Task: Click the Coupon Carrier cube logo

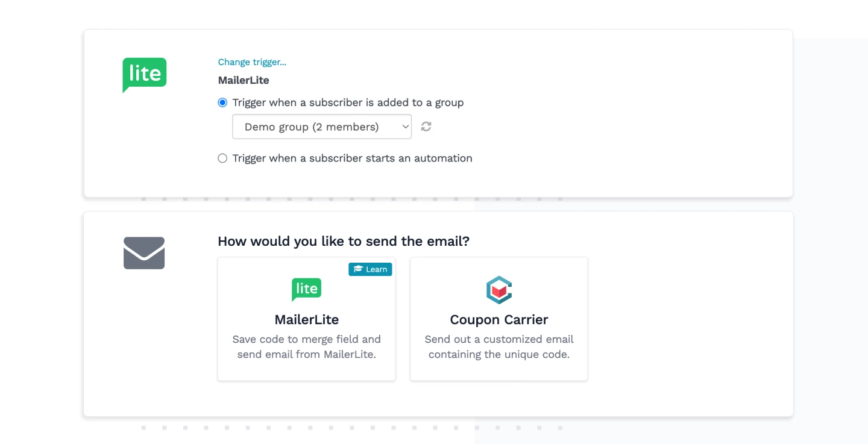Action: [499, 290]
